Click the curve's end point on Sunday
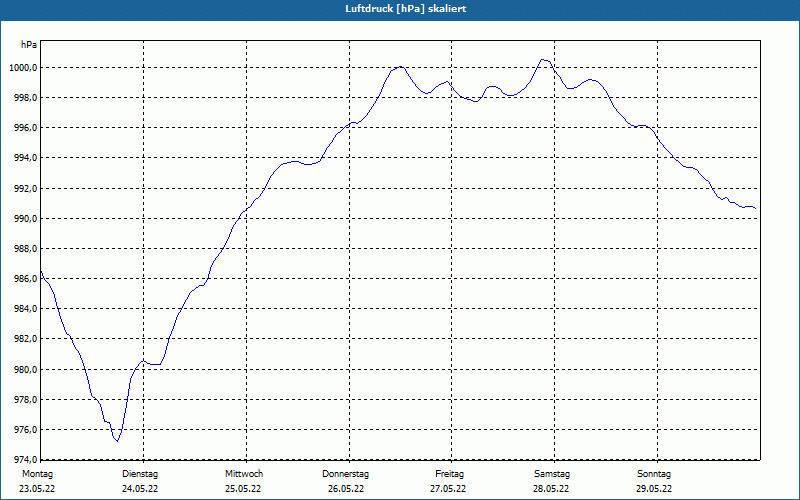Image resolution: width=800 pixels, height=500 pixels. [x=755, y=209]
